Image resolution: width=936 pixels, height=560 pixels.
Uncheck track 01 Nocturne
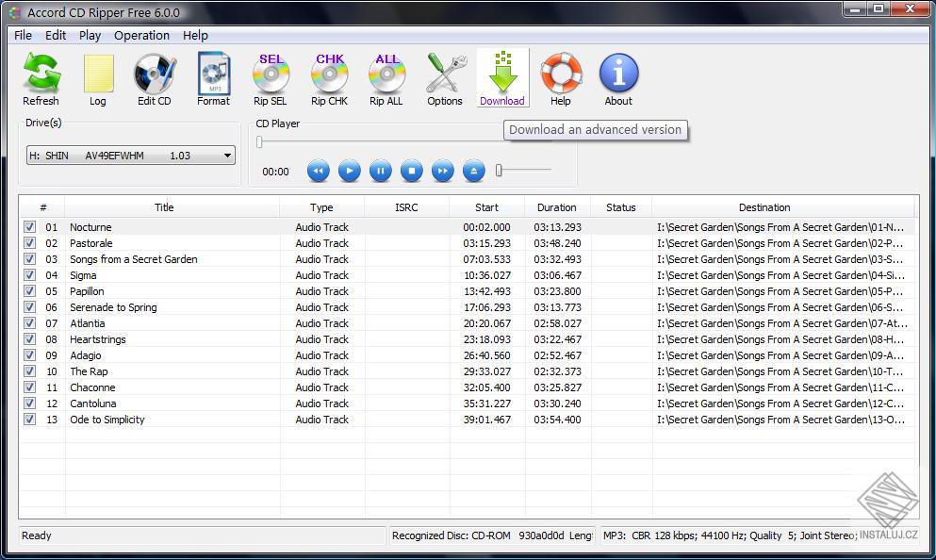coord(30,226)
